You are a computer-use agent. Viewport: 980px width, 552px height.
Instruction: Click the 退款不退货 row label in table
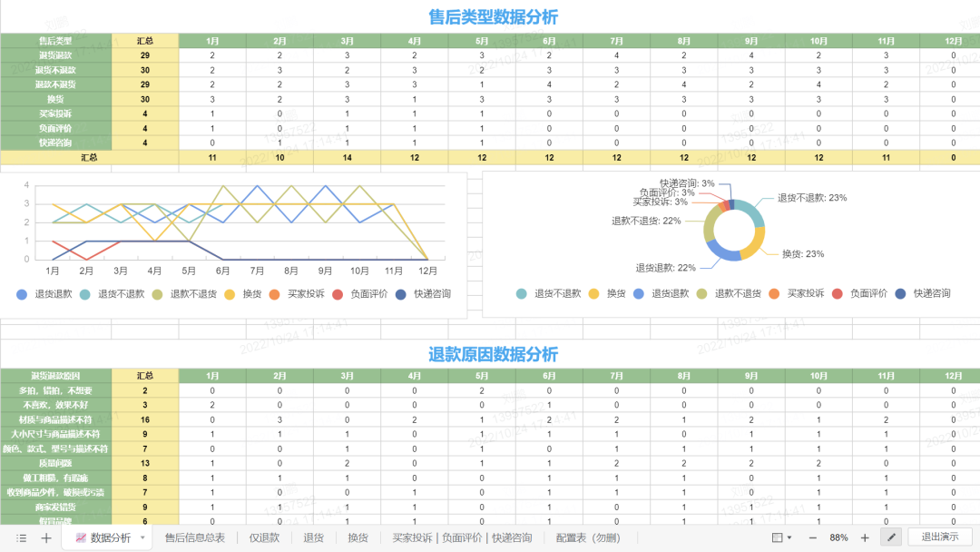tap(55, 84)
